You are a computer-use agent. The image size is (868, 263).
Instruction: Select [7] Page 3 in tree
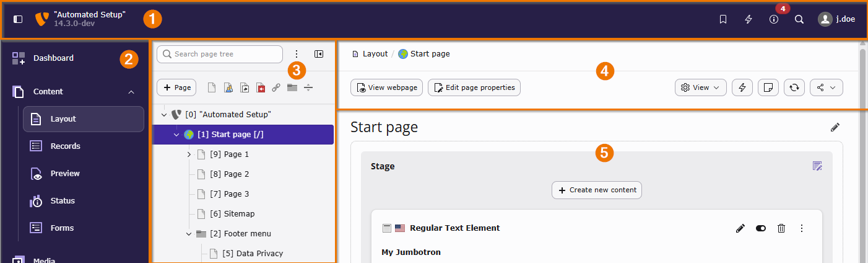pos(229,194)
